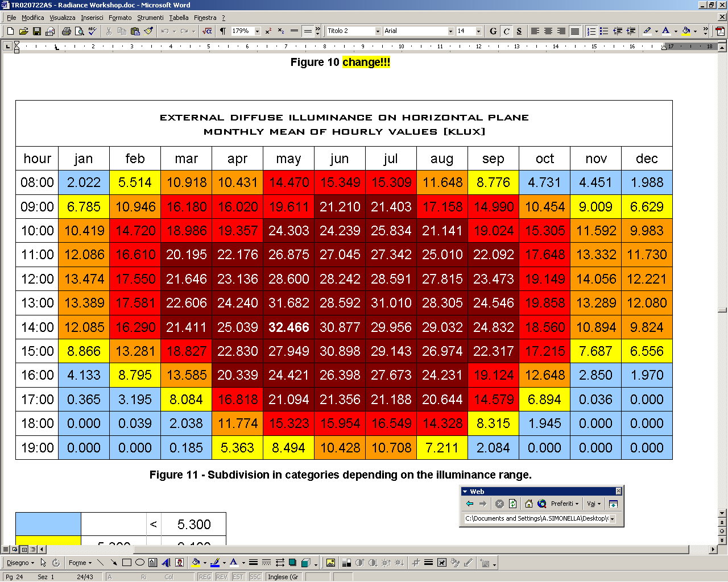Expand the Arial font name dropdown
The width and height of the screenshot is (728, 582).
(x=450, y=31)
